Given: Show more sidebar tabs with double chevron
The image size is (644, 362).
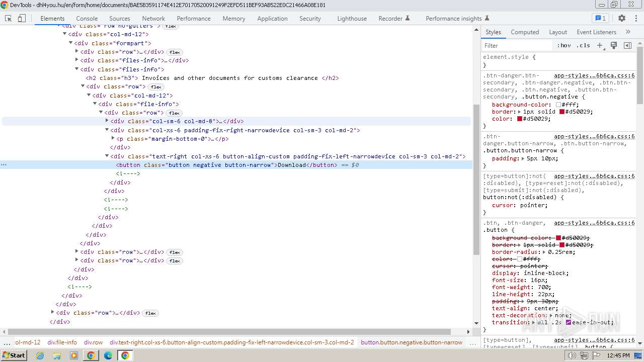Looking at the screenshot, I should [628, 32].
